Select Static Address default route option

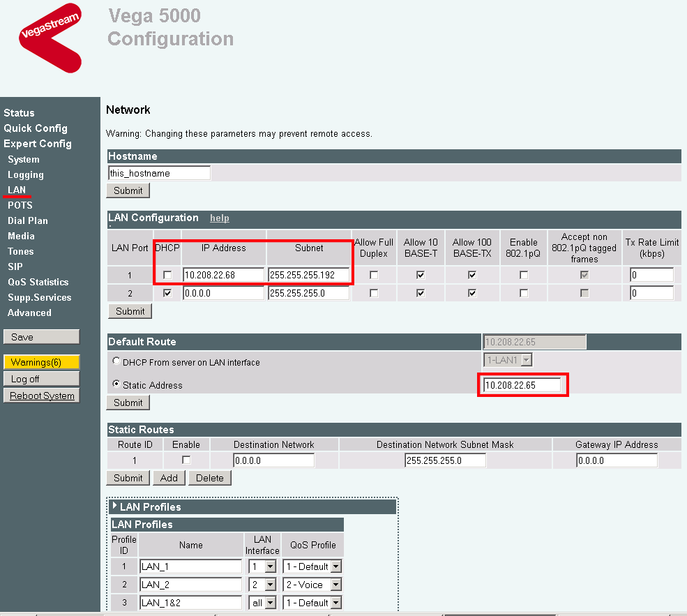pyautogui.click(x=116, y=384)
